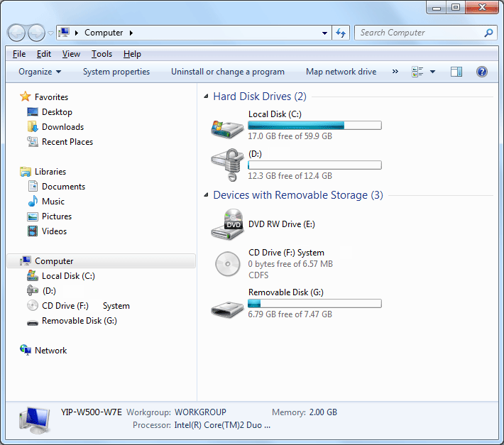Open the Organize dropdown
Screen dimensions: 504x445
[x=40, y=72]
